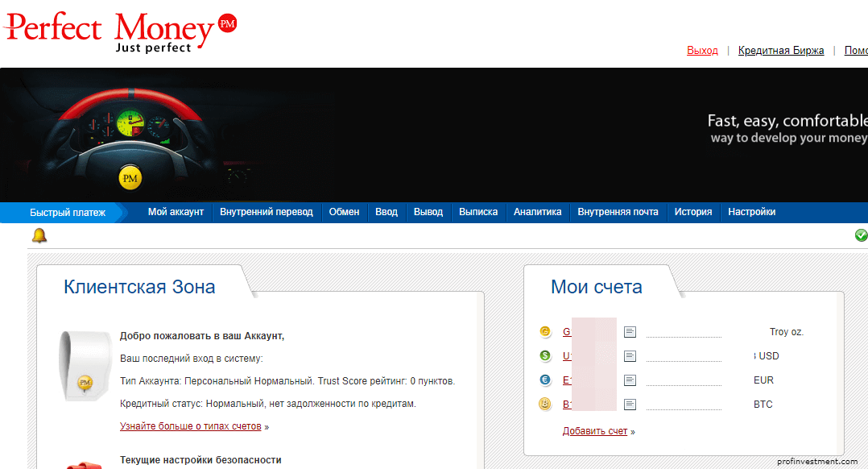Click the BTC currency label
Image resolution: width=868 pixels, height=469 pixels.
(763, 405)
